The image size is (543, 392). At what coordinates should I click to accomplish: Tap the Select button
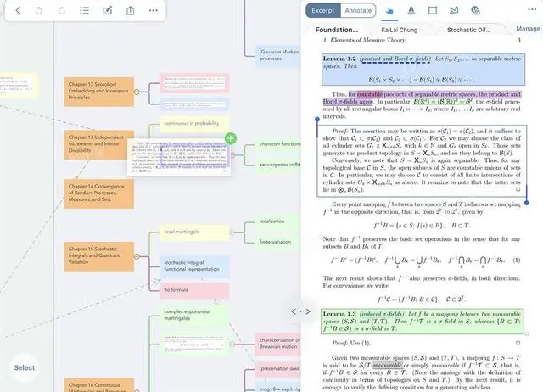coord(25,367)
